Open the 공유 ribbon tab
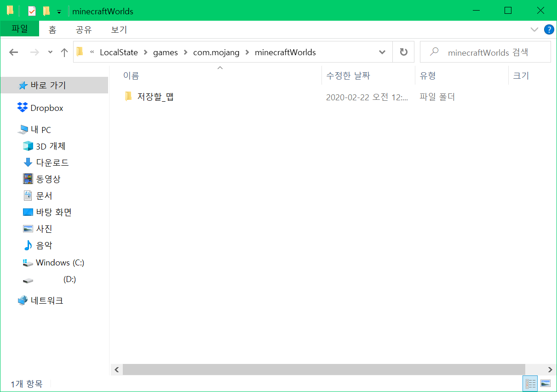 pyautogui.click(x=84, y=30)
